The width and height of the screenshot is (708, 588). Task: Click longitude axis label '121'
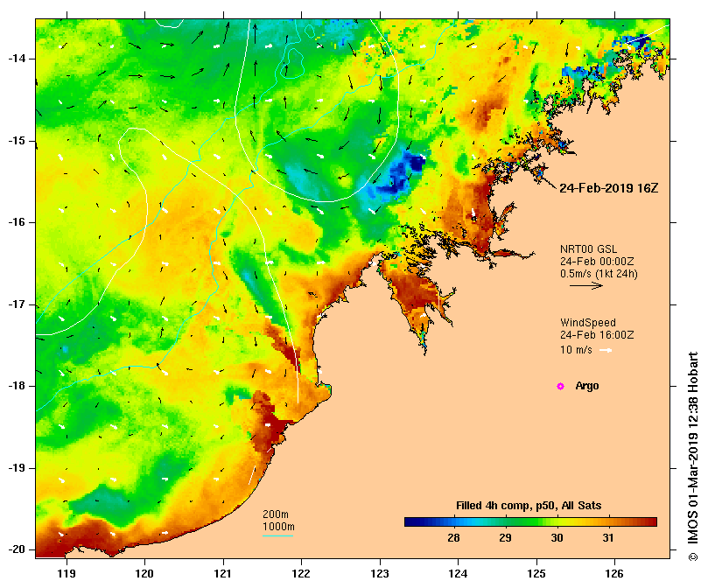click(223, 573)
